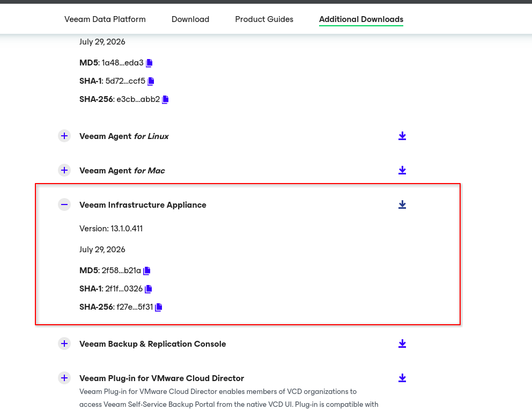Expand Veeam Agent for Linux section
The width and height of the screenshot is (532, 409).
tap(64, 136)
